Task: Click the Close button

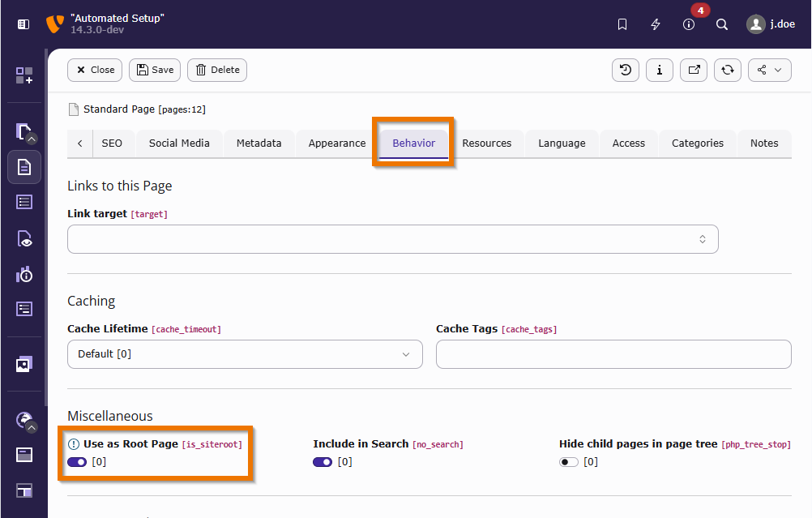Action: point(95,70)
